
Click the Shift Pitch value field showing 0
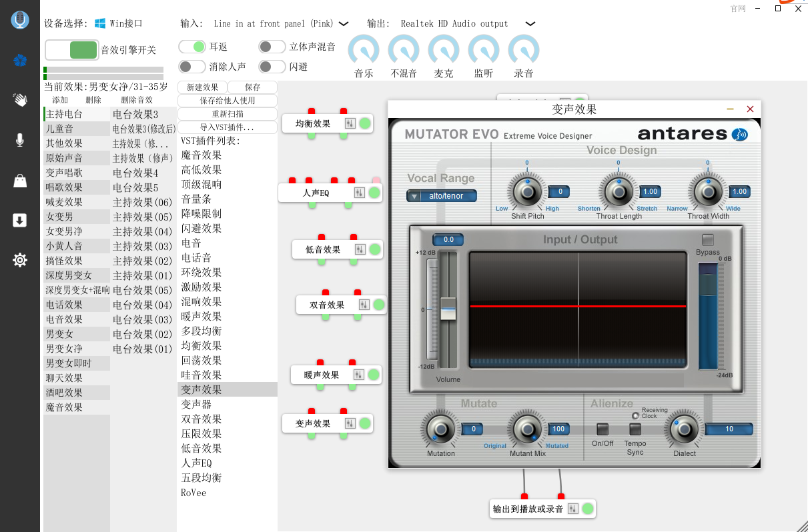coord(560,192)
